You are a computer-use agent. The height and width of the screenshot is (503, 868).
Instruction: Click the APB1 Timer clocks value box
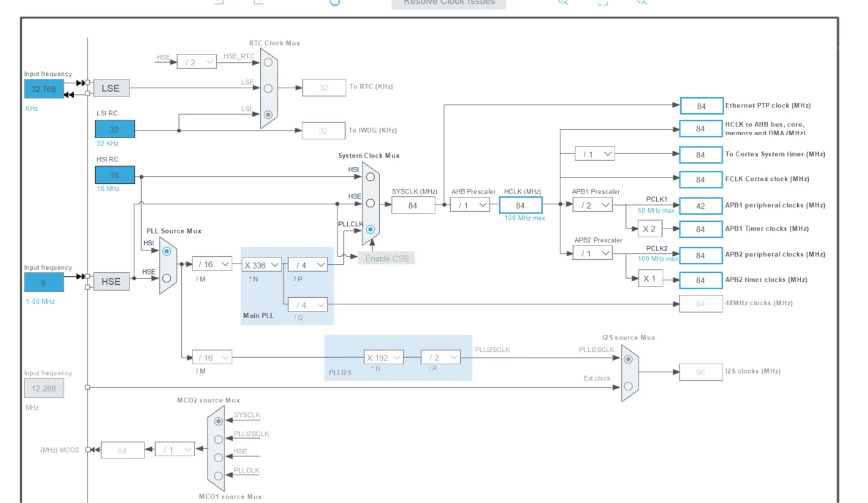[701, 229]
